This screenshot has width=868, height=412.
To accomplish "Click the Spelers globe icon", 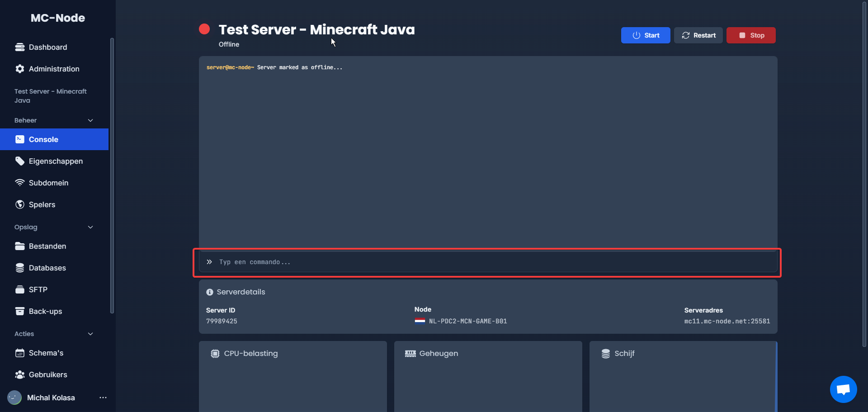I will coord(20,204).
